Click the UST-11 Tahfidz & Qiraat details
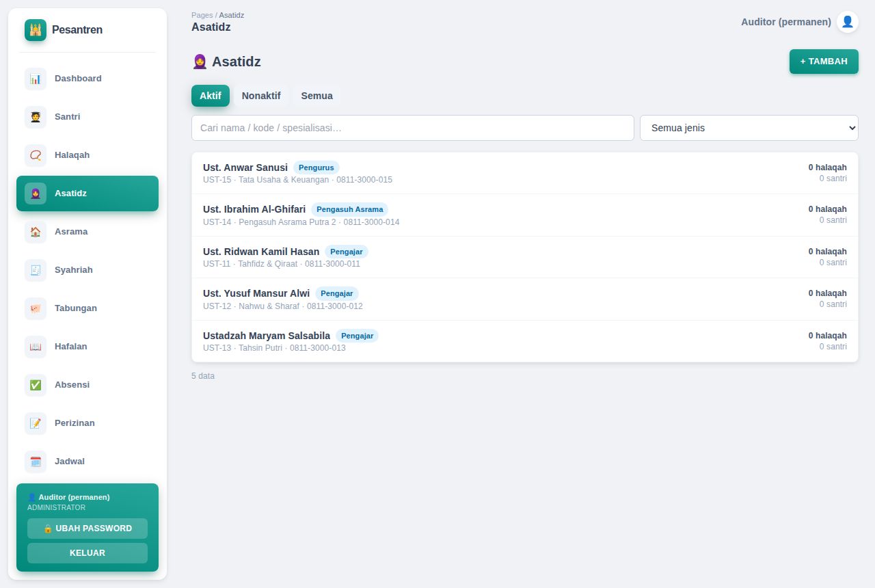Viewport: 875px width, 588px height. (x=282, y=264)
